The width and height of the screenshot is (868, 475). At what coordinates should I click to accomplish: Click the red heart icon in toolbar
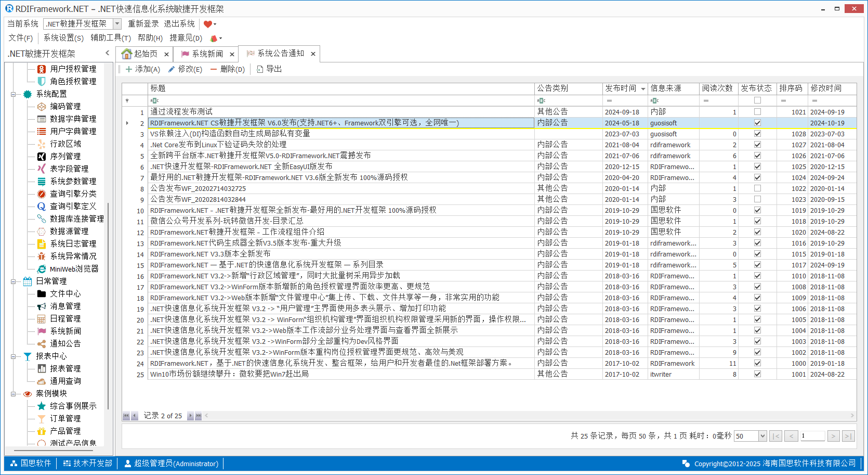pyautogui.click(x=208, y=24)
